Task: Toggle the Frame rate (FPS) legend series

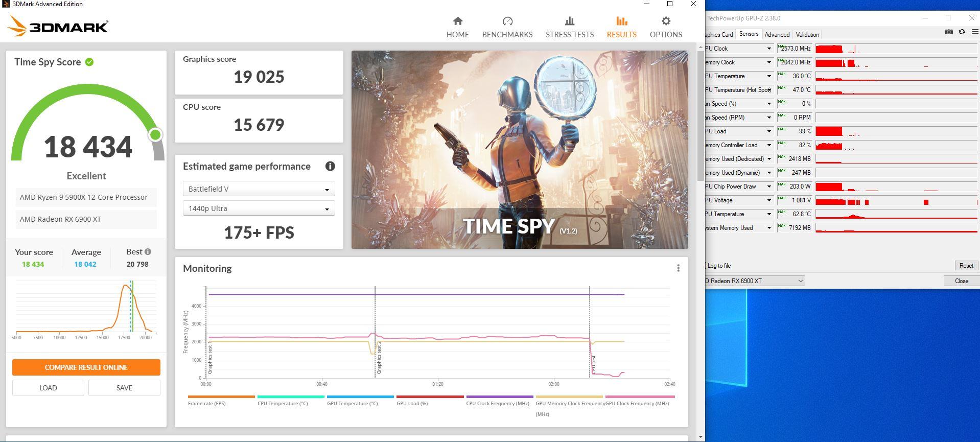Action: (221, 400)
